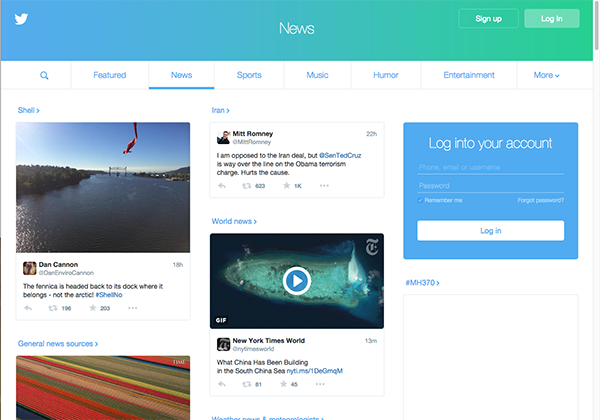Image resolution: width=600 pixels, height=420 pixels.
Task: Favorite Dan Cannon's tweet with star
Action: coord(93,308)
